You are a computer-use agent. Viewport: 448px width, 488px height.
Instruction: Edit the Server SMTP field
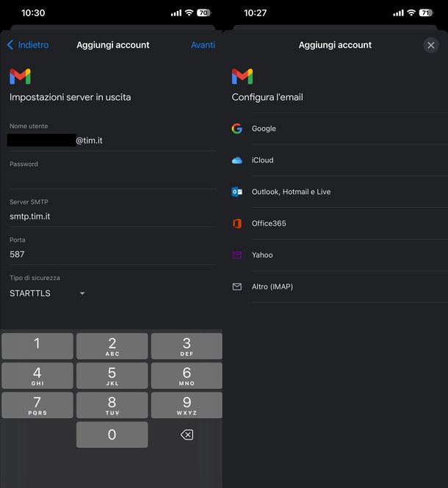click(x=112, y=216)
